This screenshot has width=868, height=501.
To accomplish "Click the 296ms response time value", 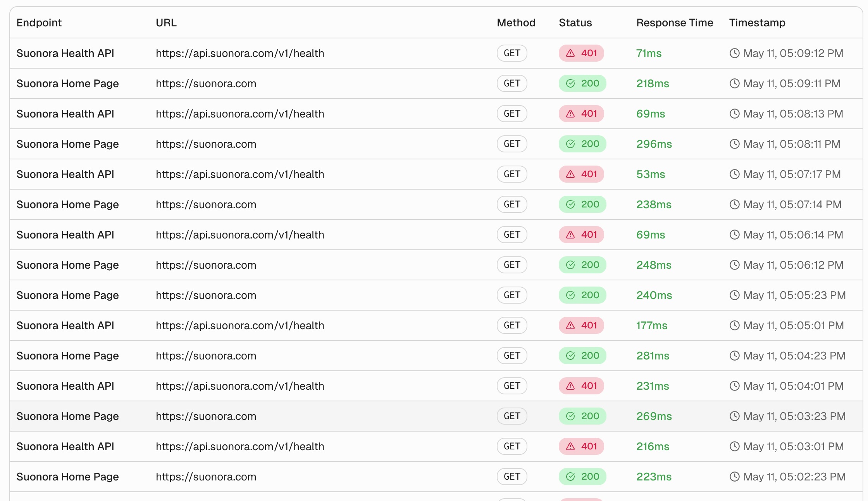I will 654,144.
